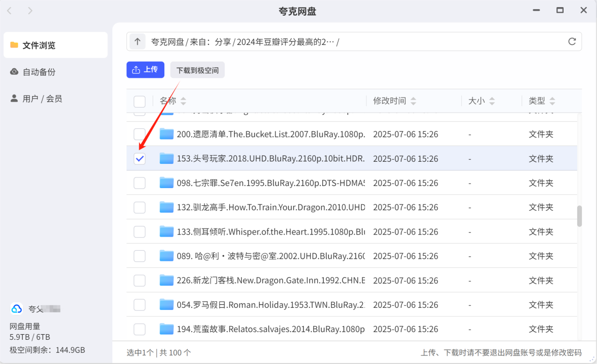Toggle the select-all checkbox in header

140,101
